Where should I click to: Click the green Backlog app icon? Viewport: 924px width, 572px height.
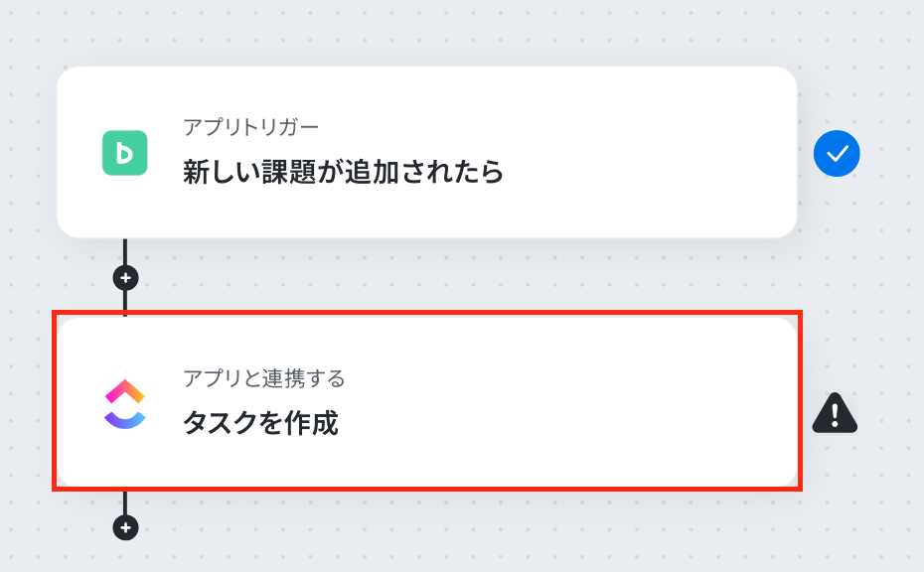[125, 153]
